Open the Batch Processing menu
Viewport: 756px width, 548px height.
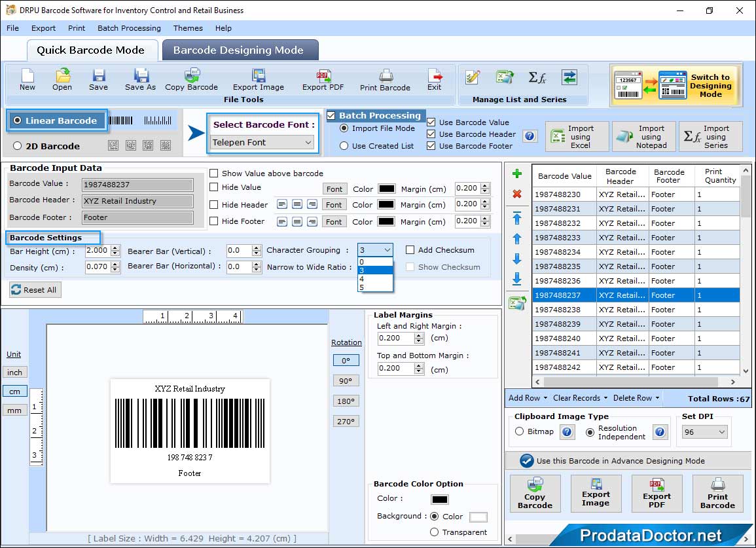[129, 28]
